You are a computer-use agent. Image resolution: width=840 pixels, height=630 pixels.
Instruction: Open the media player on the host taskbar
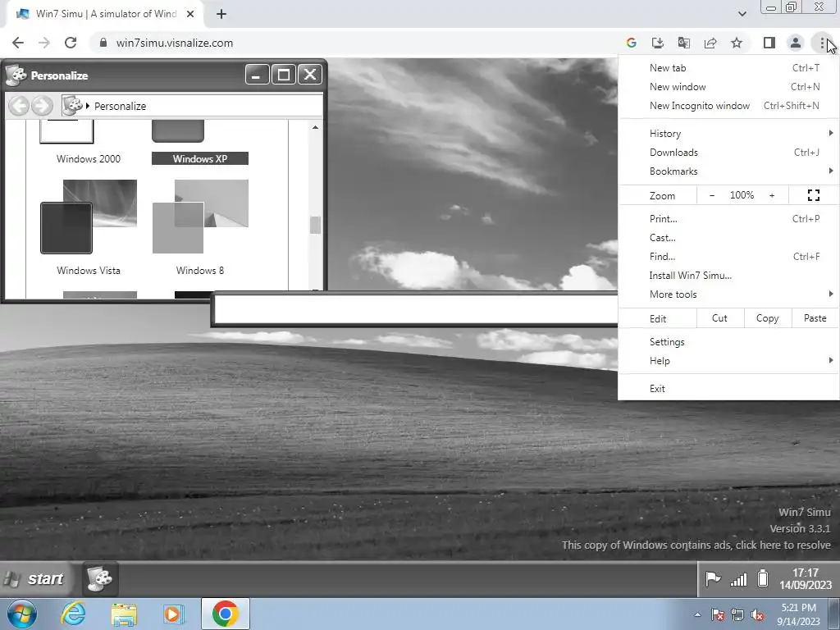(x=173, y=614)
